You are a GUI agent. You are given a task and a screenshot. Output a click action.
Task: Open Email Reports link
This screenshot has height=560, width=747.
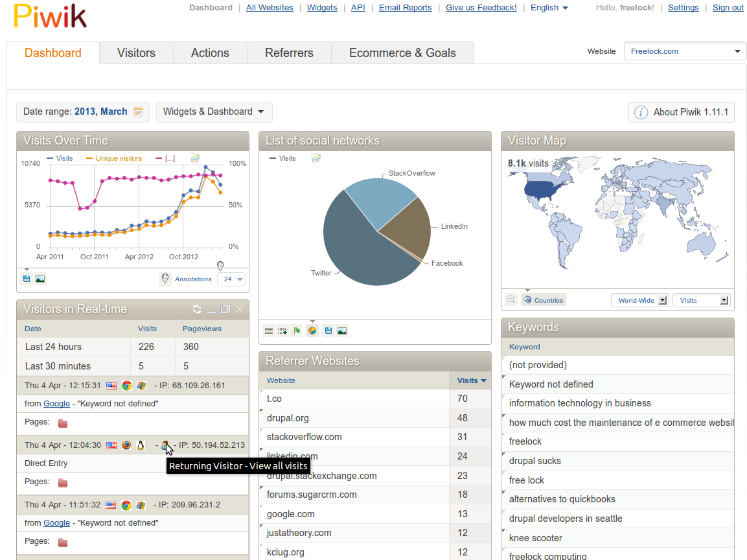(x=406, y=8)
